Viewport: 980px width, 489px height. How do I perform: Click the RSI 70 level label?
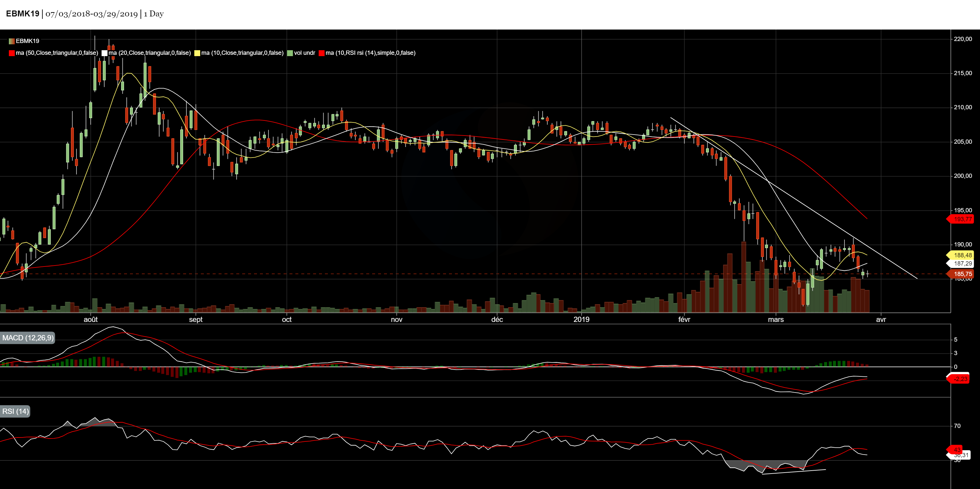point(957,426)
